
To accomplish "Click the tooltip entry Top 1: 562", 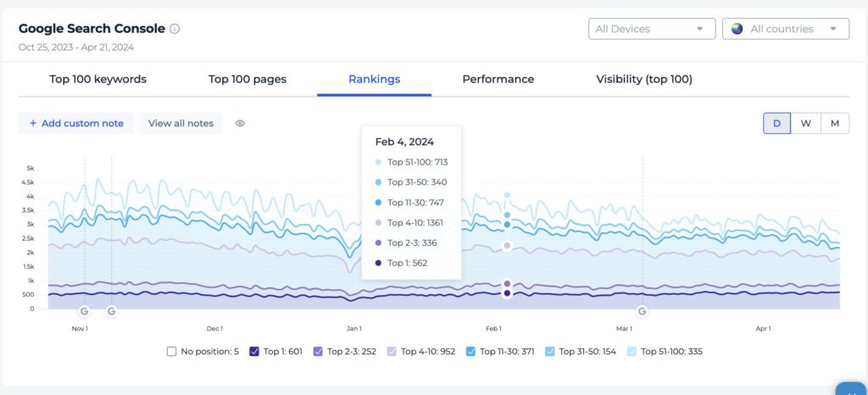I will [401, 264].
